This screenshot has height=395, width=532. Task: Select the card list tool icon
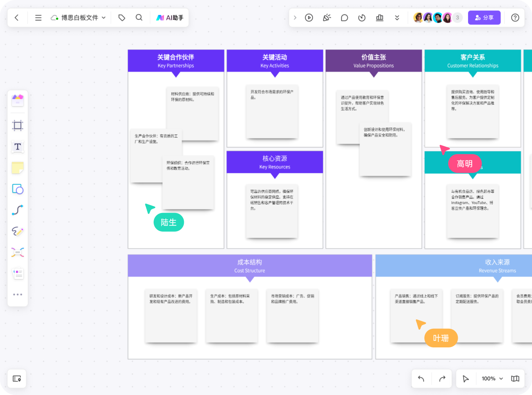(x=17, y=274)
